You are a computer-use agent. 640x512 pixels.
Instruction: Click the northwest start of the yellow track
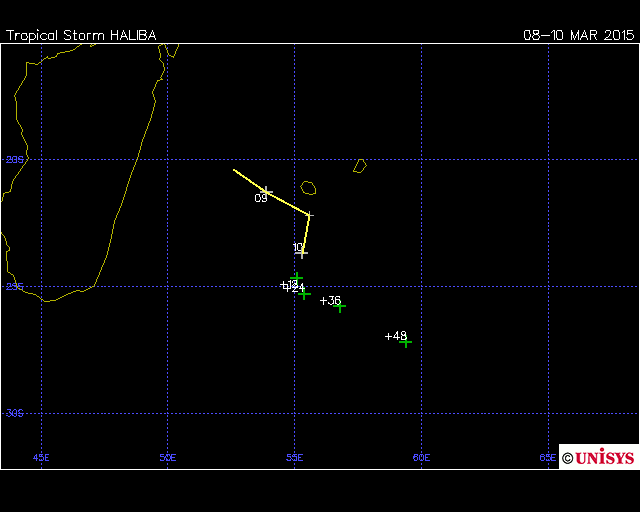[235, 170]
